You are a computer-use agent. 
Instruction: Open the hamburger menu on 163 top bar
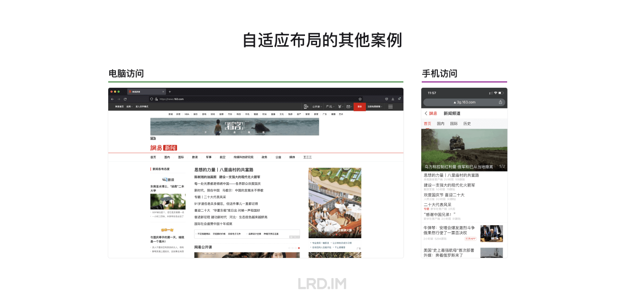390,107
